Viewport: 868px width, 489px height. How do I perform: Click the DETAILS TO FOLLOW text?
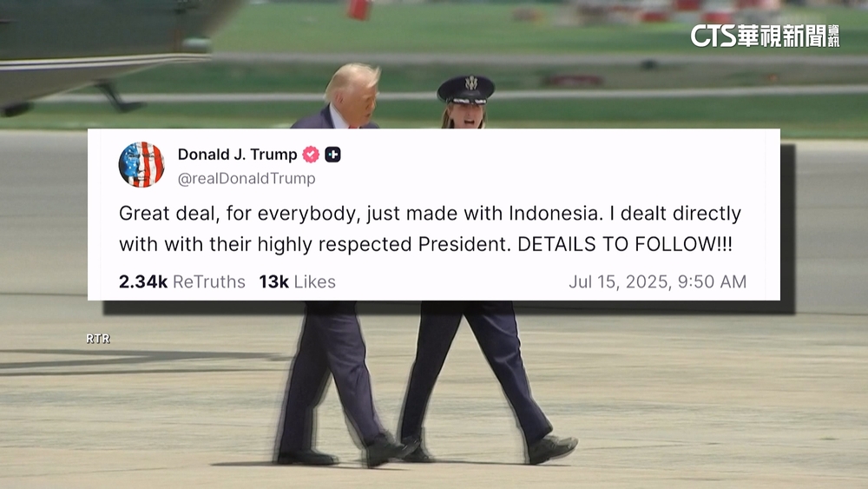click(624, 244)
